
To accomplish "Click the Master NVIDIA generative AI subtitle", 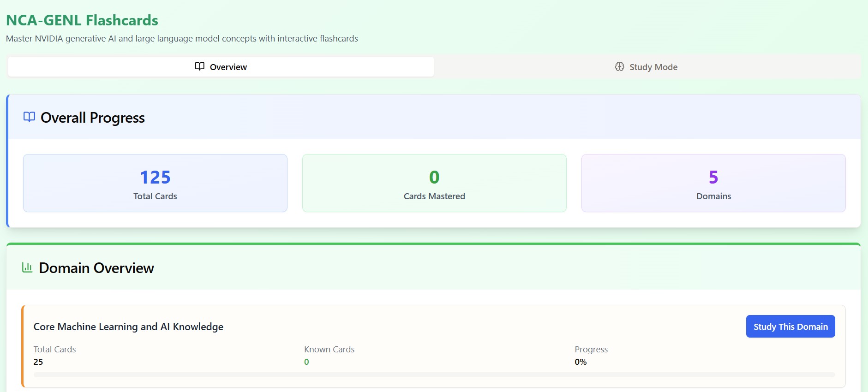I will (x=182, y=39).
